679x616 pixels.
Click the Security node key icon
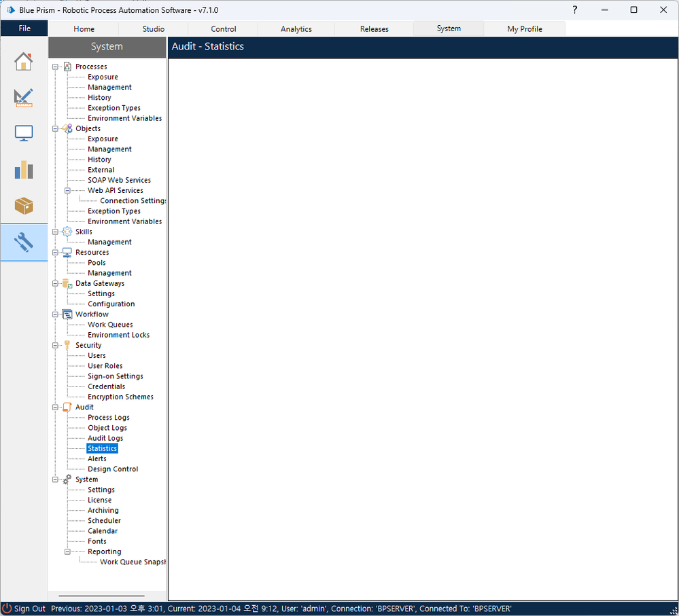67,345
